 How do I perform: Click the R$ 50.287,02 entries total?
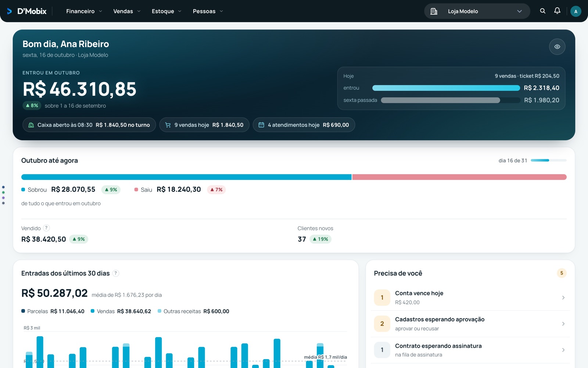54,293
